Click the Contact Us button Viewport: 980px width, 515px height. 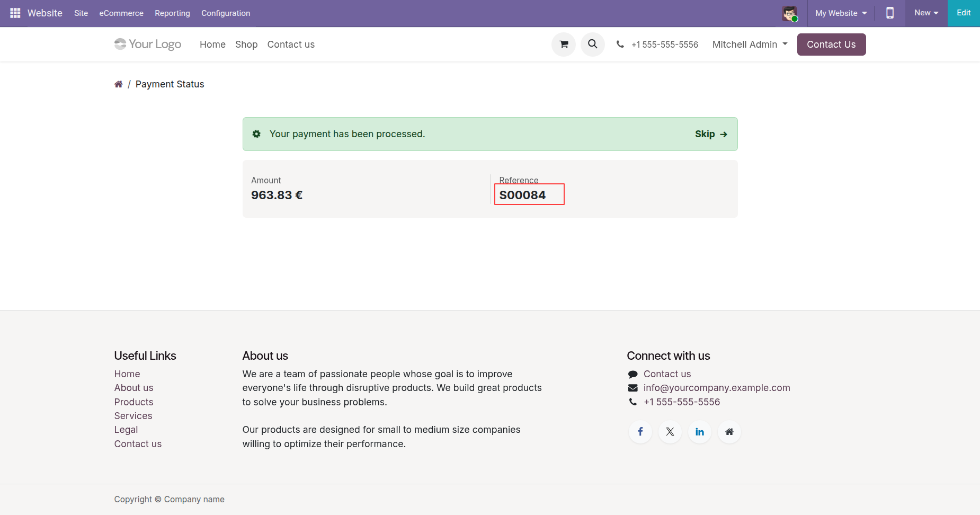tap(831, 45)
